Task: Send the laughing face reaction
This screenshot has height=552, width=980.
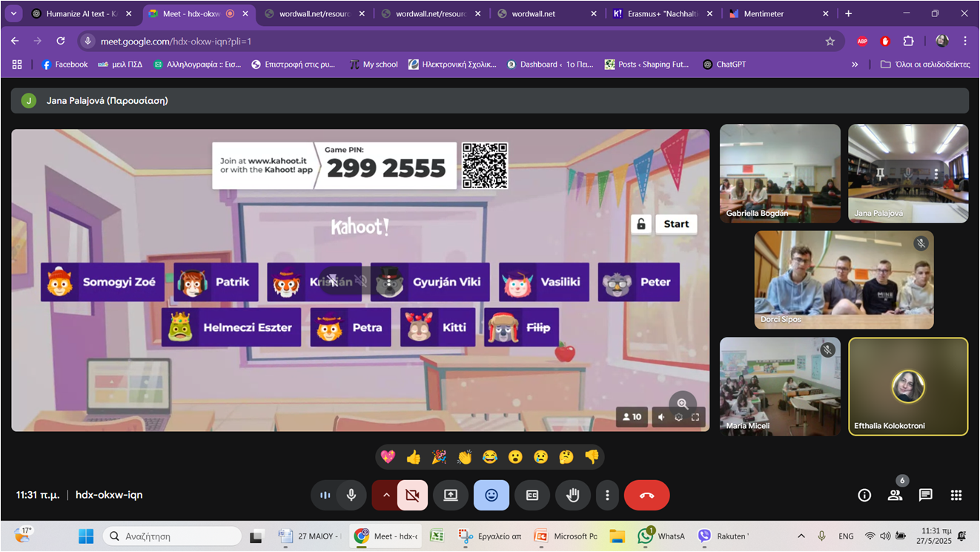Action: click(x=490, y=457)
